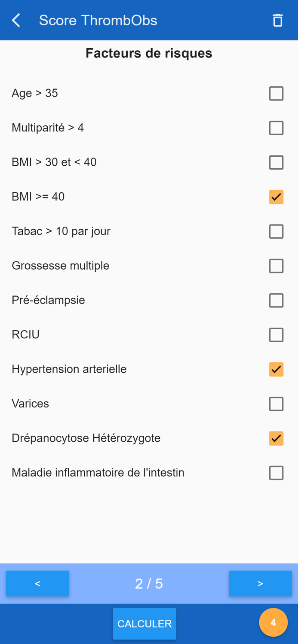Toggle the Pré-éclampsie checkbox
This screenshot has width=298, height=644.
276,301
